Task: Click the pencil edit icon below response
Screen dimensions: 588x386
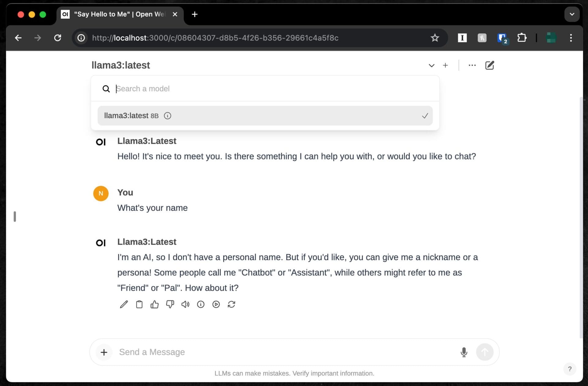Action: coord(124,304)
